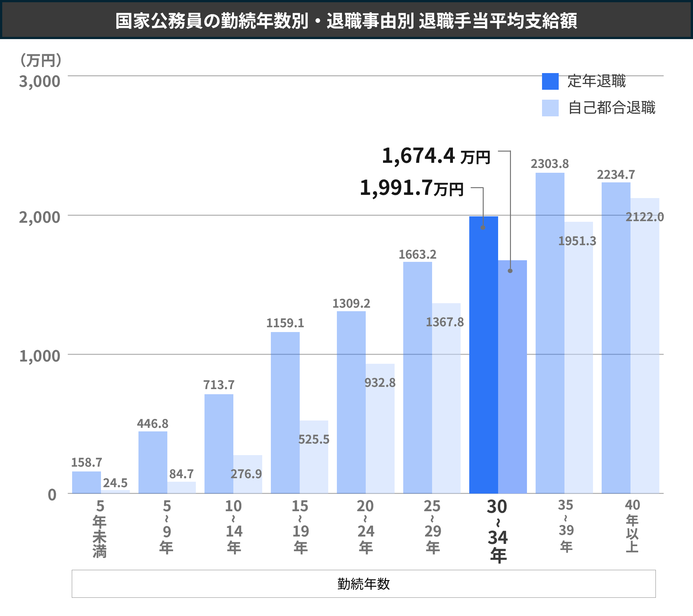Viewport: 693px width, 616px height.
Task: Click the 35~39年 axis label
Action: [566, 526]
